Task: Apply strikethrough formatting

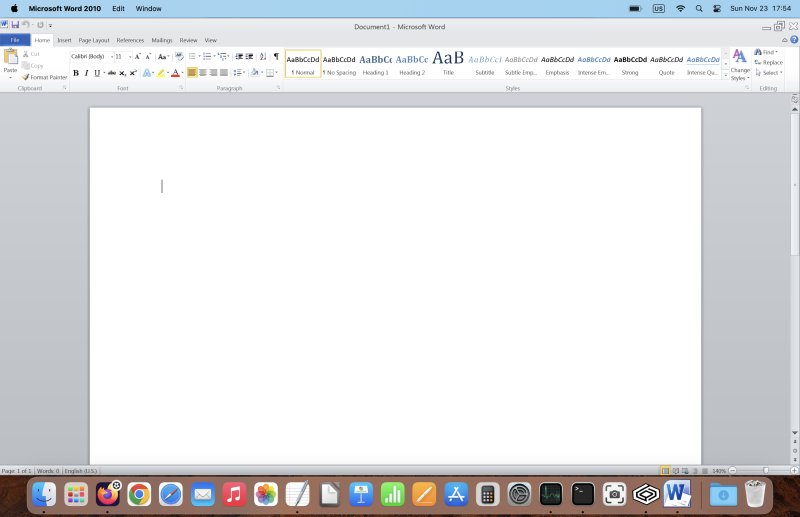Action: (x=112, y=73)
